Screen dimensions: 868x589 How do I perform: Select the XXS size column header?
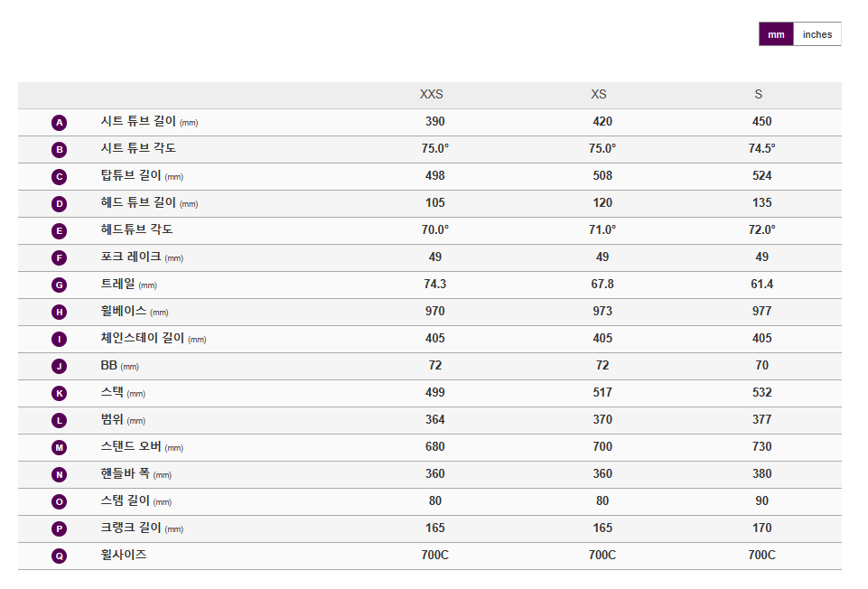click(432, 95)
